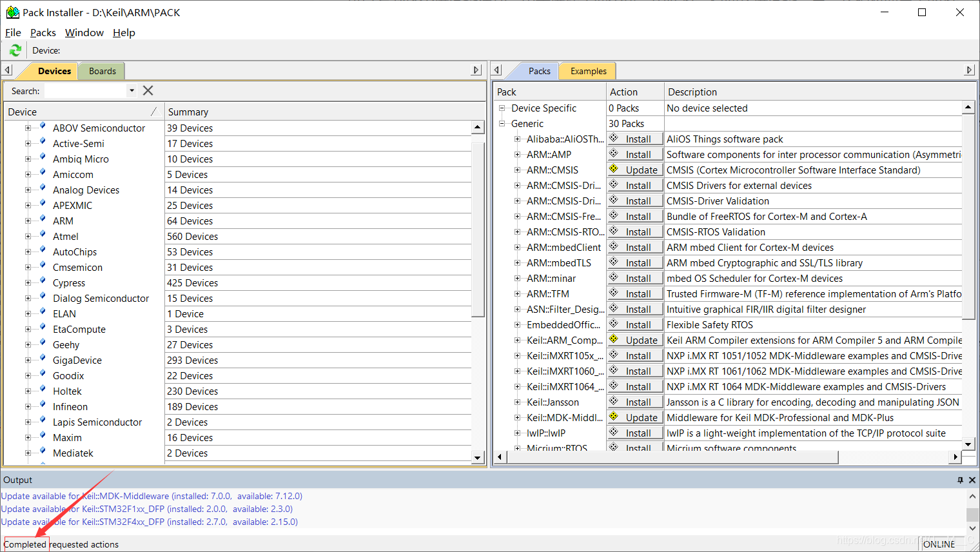Collapse the Device Specific pack group
The image size is (980, 552).
[502, 108]
